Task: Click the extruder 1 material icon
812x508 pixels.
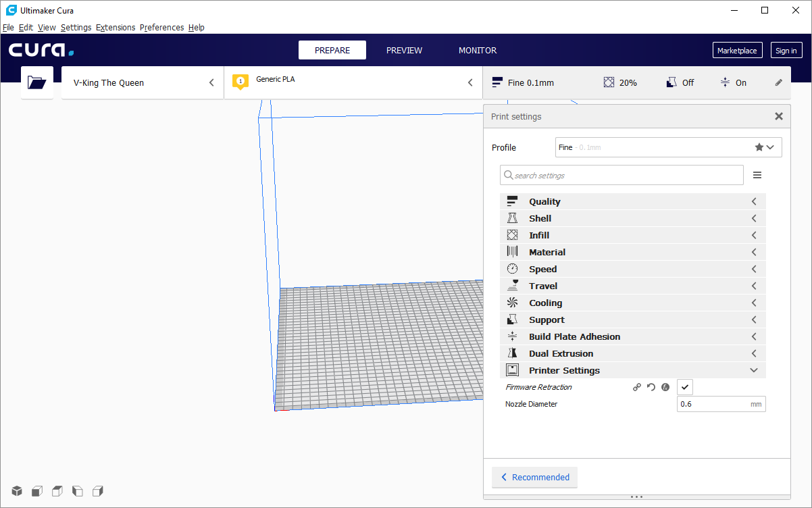Action: (x=240, y=82)
